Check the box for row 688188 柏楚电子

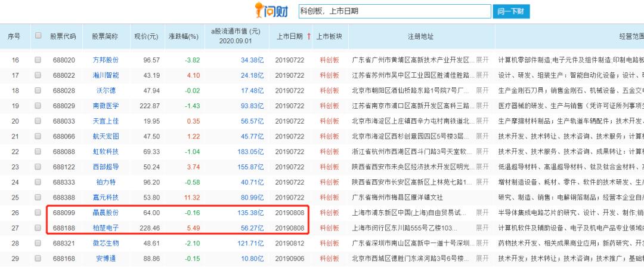point(38,228)
